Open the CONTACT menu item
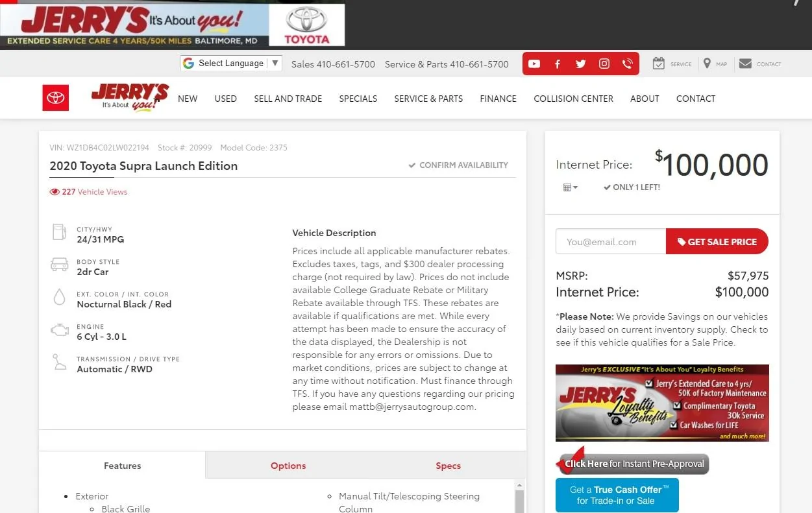812x513 pixels. click(696, 99)
